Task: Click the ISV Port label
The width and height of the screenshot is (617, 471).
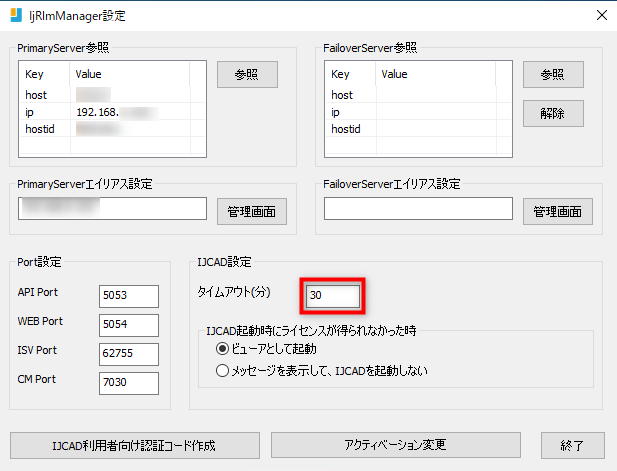Action: coord(37,350)
